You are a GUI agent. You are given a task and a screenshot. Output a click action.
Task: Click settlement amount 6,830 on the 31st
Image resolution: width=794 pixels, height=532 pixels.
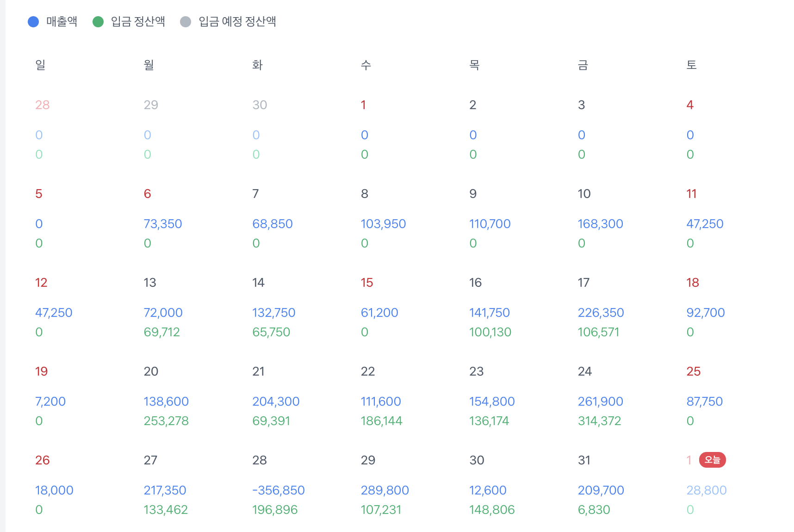594,510
